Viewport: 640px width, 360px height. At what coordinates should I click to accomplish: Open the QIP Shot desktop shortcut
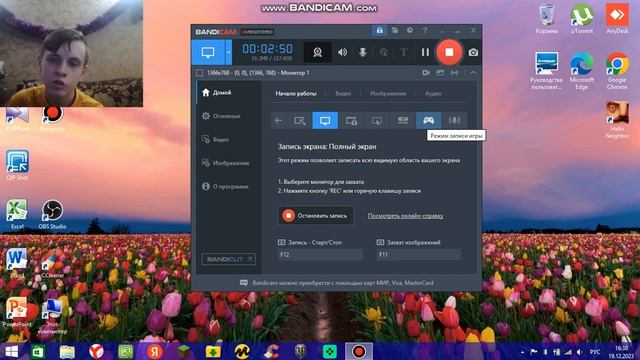[17, 165]
